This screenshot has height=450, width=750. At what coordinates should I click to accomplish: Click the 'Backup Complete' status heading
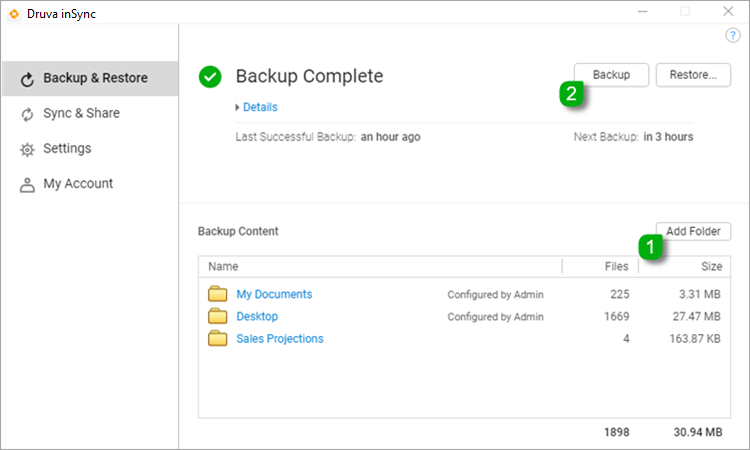(x=309, y=77)
